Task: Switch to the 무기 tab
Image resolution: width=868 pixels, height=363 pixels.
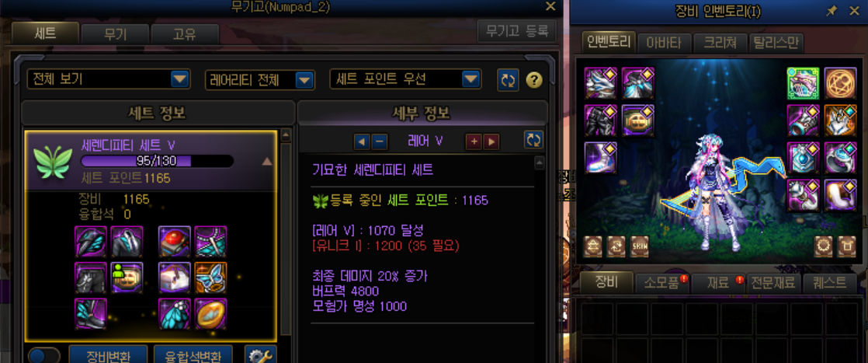Action: 115,34
